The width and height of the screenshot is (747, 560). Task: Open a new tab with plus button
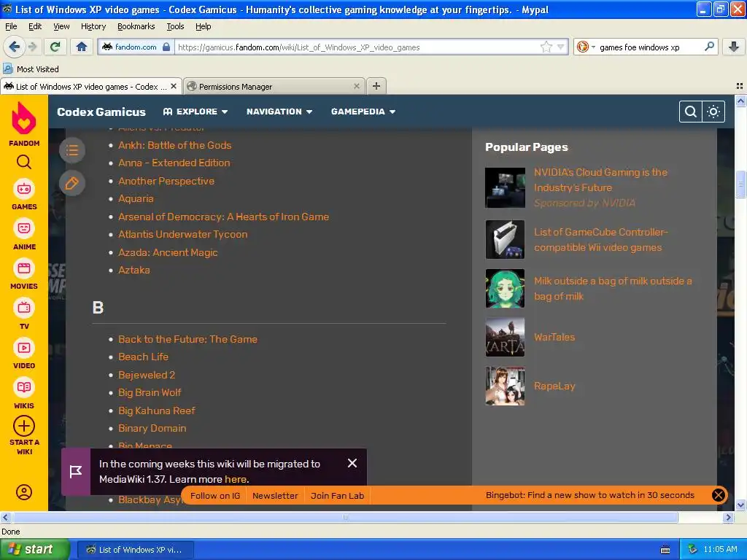(x=376, y=86)
